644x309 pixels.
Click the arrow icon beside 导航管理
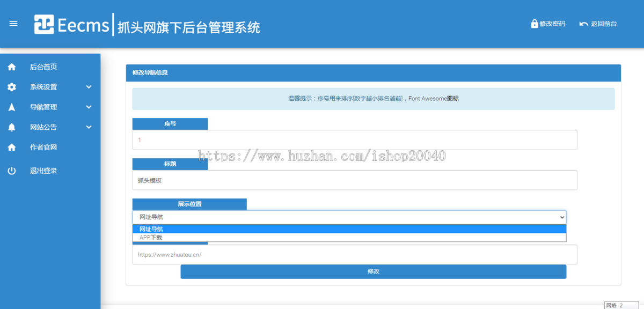tap(12, 107)
